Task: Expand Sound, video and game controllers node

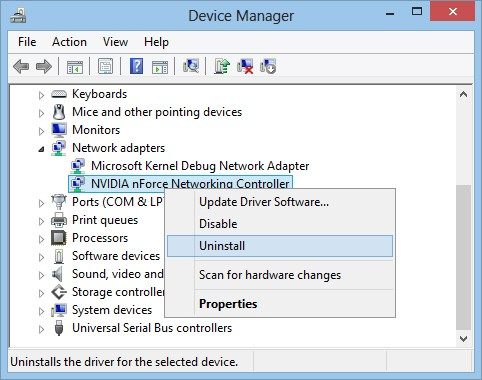Action: pyautogui.click(x=41, y=275)
